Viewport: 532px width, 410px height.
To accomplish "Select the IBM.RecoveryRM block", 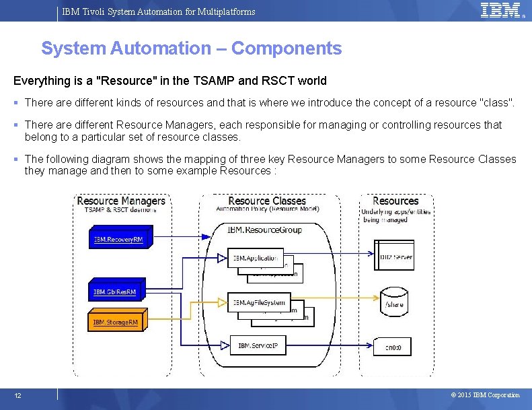I will [121, 237].
